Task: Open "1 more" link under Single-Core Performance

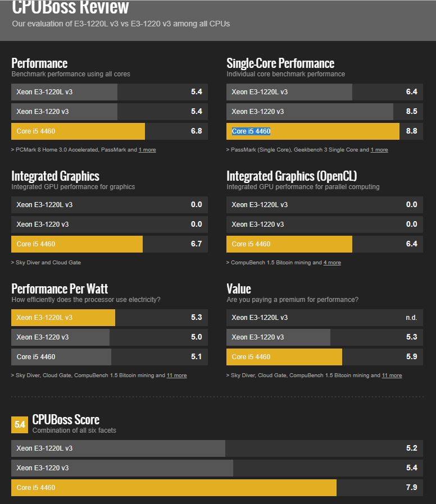Action: point(379,150)
